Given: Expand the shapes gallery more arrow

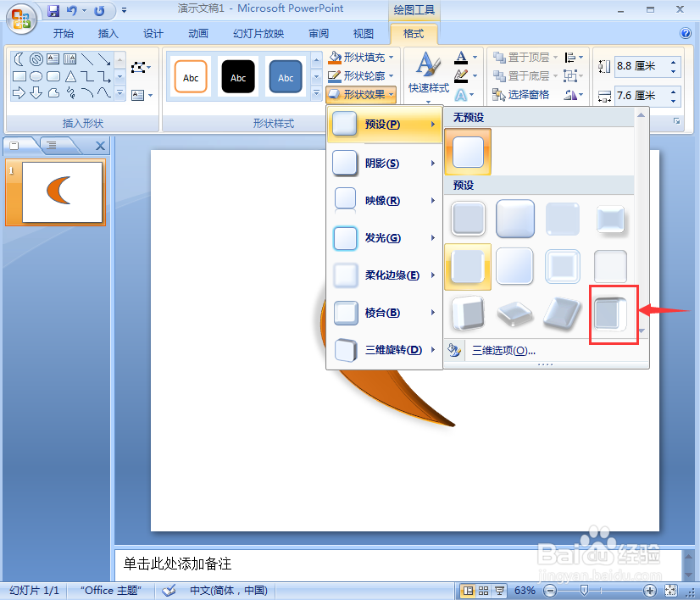Looking at the screenshot, I should tap(119, 93).
